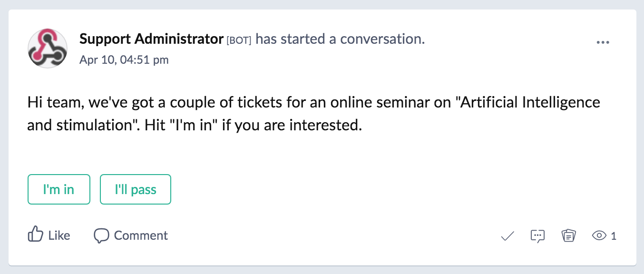
Task: Click the view count number 1
Action: [614, 236]
